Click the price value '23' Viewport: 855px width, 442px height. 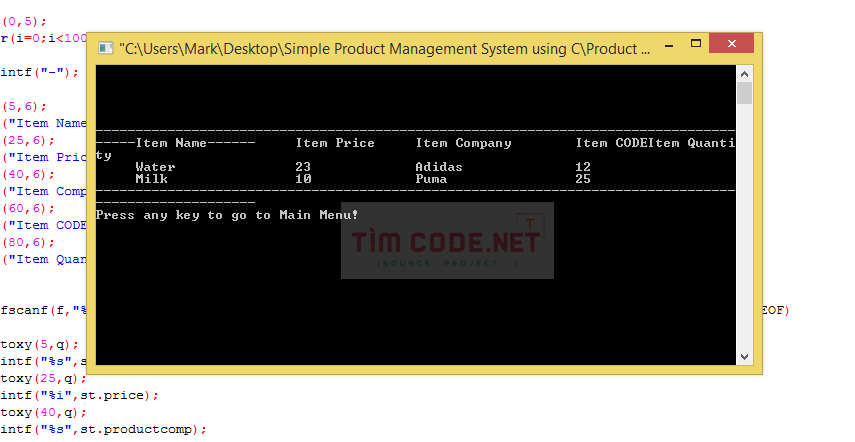tap(303, 167)
